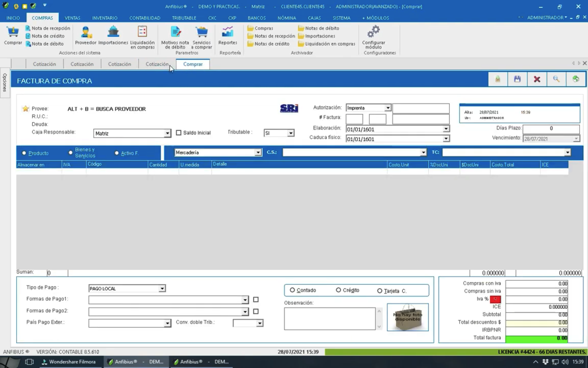Click the save floppy disk icon
The image size is (588, 368).
click(x=517, y=79)
